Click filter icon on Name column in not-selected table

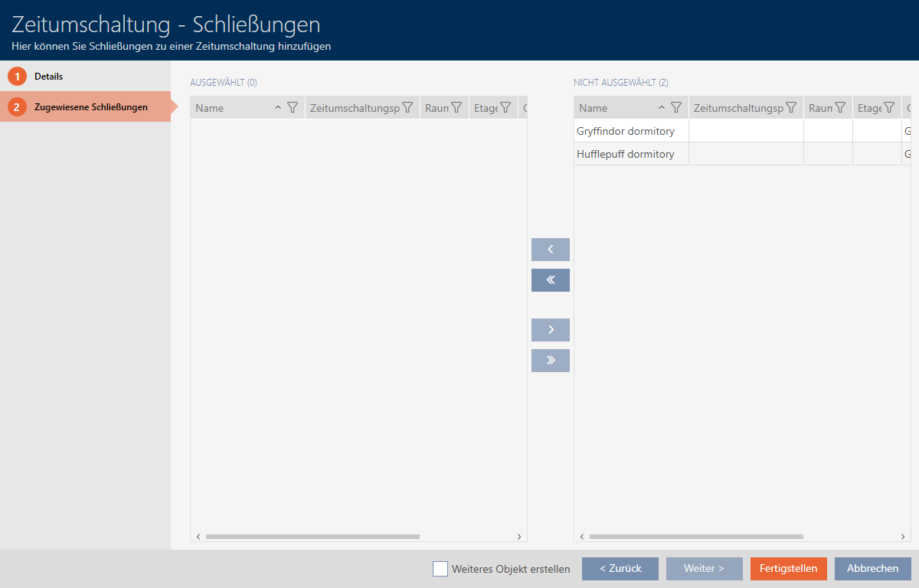pyautogui.click(x=675, y=108)
